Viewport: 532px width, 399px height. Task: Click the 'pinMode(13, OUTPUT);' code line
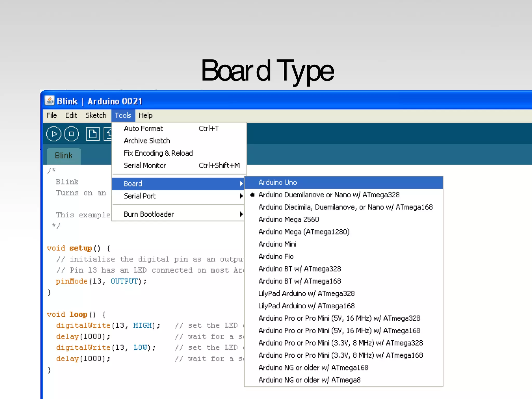coord(101,281)
